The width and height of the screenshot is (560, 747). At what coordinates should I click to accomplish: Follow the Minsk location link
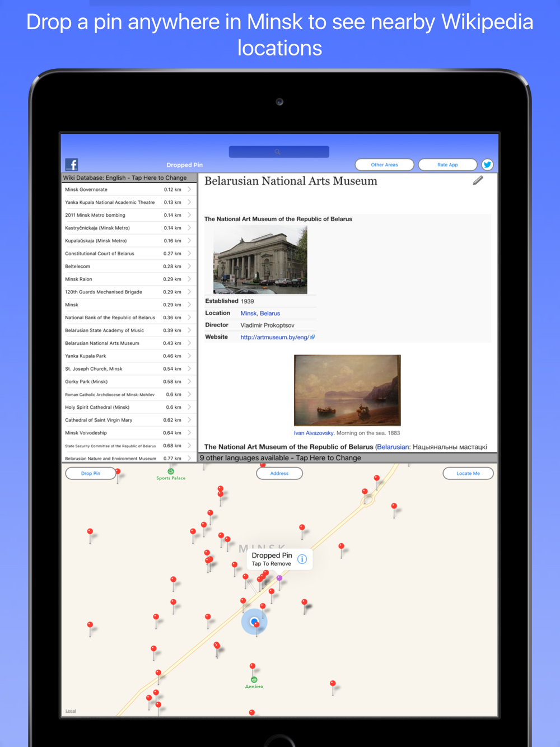click(249, 314)
